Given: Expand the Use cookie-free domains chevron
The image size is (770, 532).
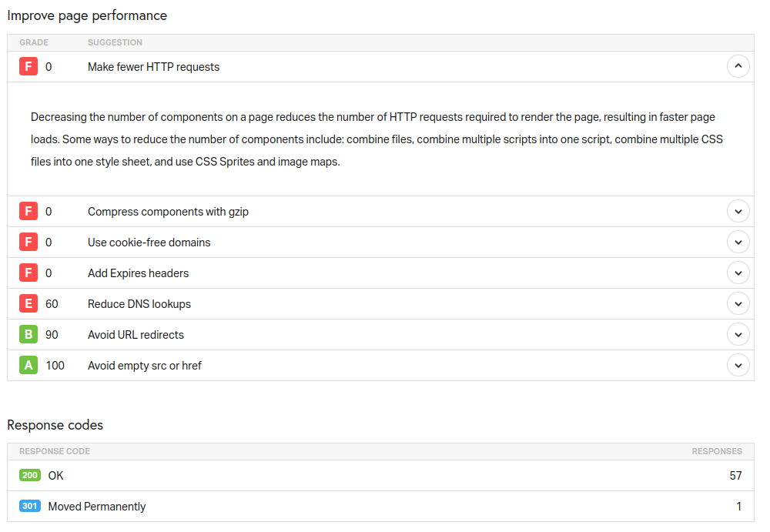Looking at the screenshot, I should (738, 243).
